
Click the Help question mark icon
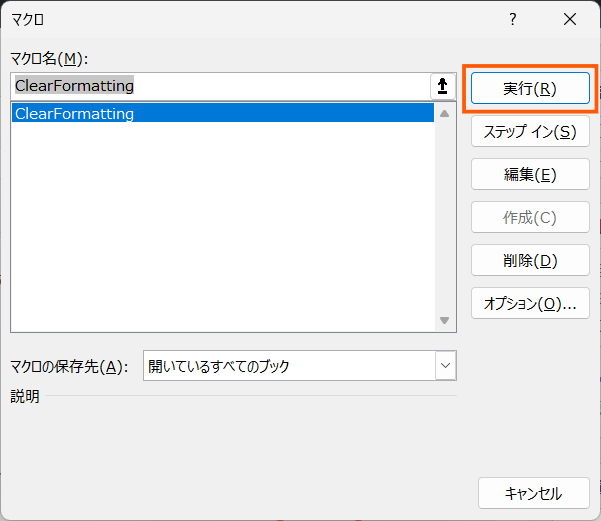click(x=513, y=19)
